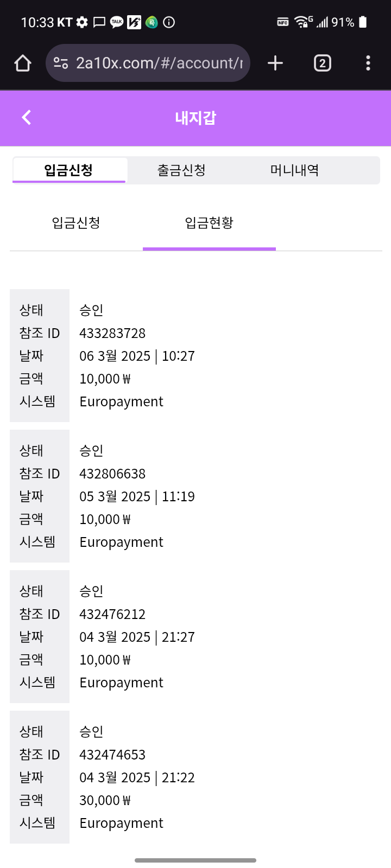The image size is (391, 868).
Task: Switch to the 출금신청 tab
Action: 181,170
